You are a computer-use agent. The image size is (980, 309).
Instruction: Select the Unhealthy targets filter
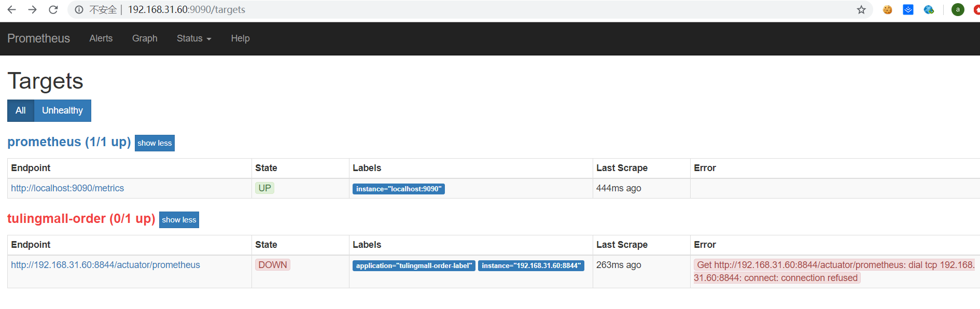(x=62, y=110)
